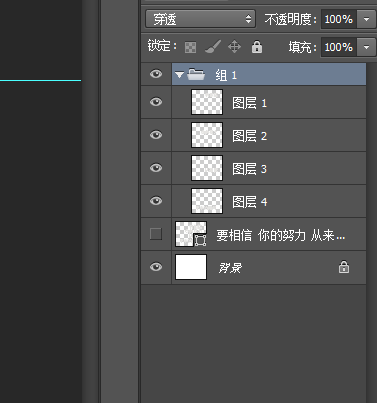Click the 图层 3 layer thumbnail

[x=207, y=168]
